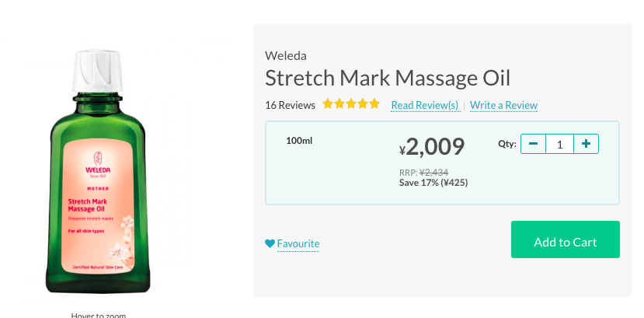644x318 pixels.
Task: Decrease quantity with the minus button
Action: pos(533,144)
